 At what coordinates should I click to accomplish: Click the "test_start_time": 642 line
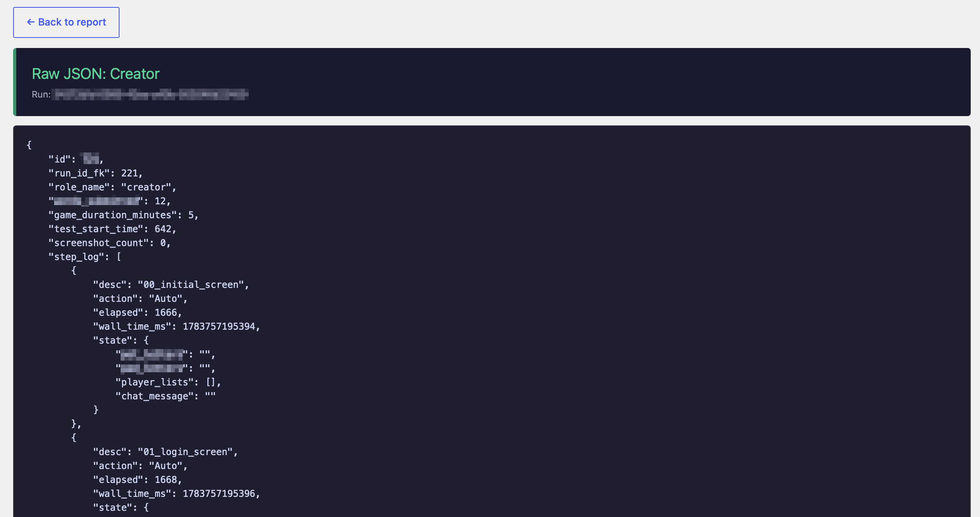[x=112, y=229]
